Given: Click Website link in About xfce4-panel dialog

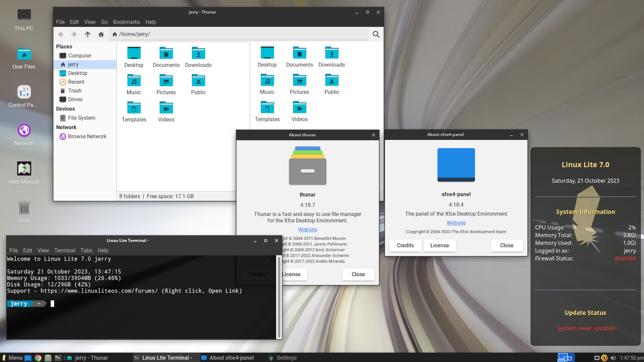Looking at the screenshot, I should pos(456,223).
